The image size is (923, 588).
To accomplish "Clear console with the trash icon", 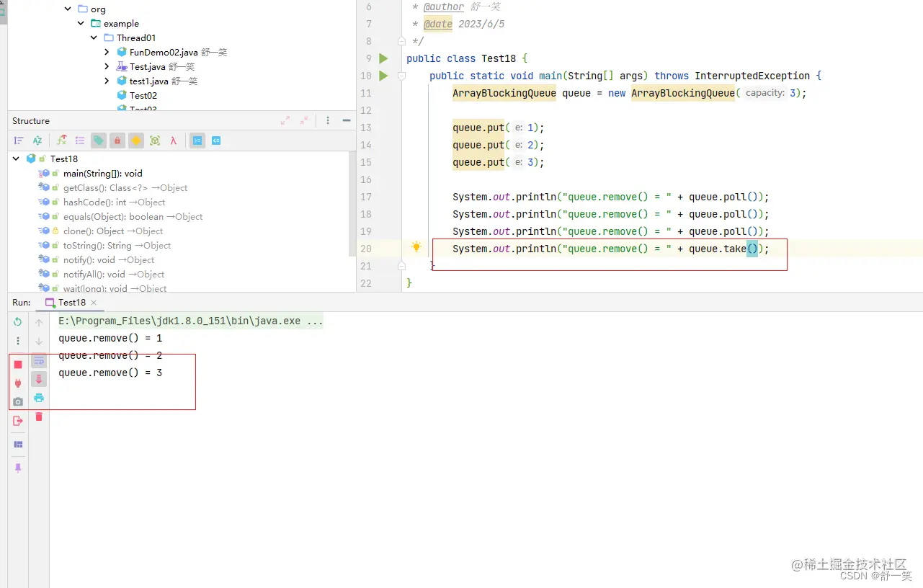I will [39, 416].
